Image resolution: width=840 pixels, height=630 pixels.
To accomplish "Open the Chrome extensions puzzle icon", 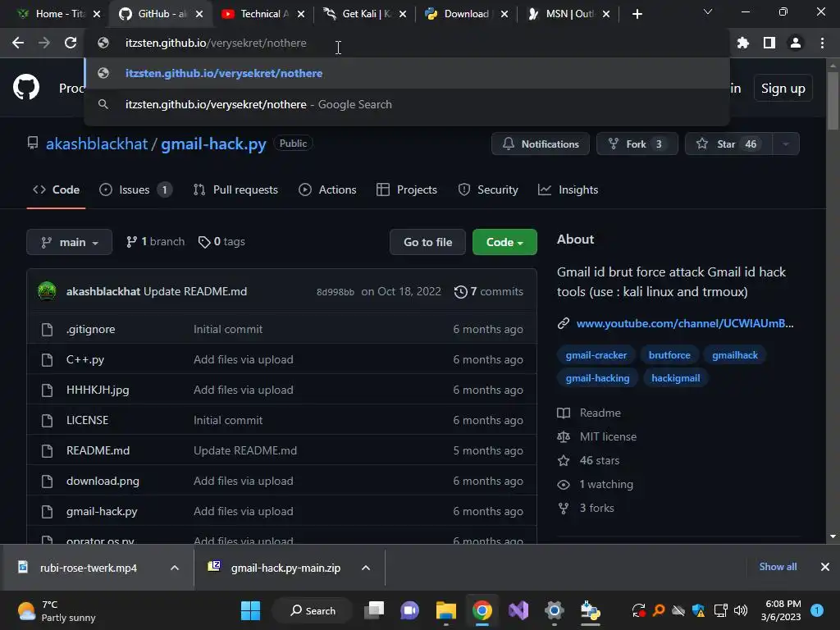I will (742, 43).
